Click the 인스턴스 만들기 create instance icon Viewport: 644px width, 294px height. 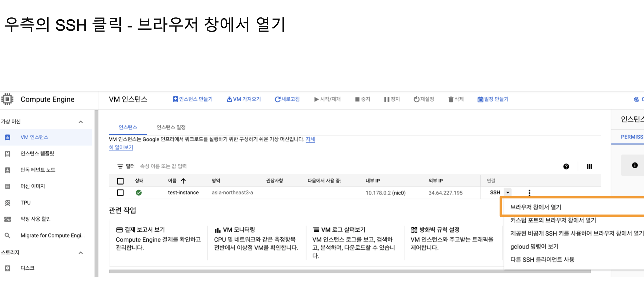(x=175, y=99)
